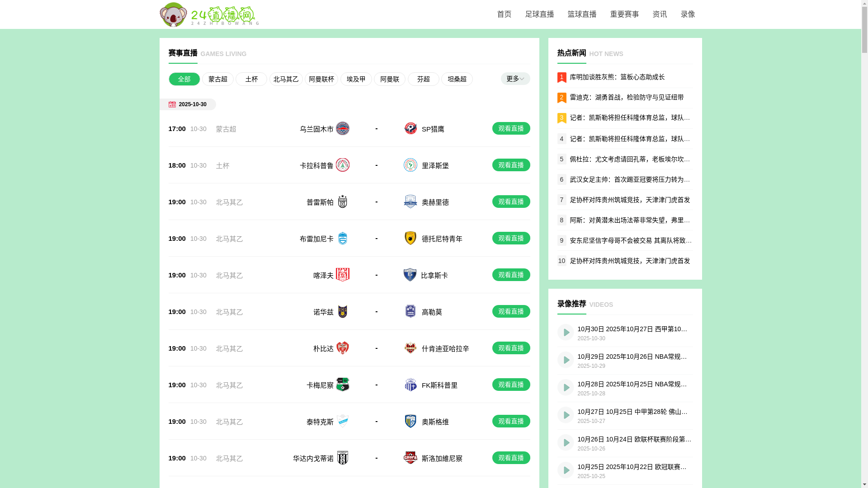Click the 诺华兹 team crest
Screen dimensions: 868x488
tap(343, 311)
